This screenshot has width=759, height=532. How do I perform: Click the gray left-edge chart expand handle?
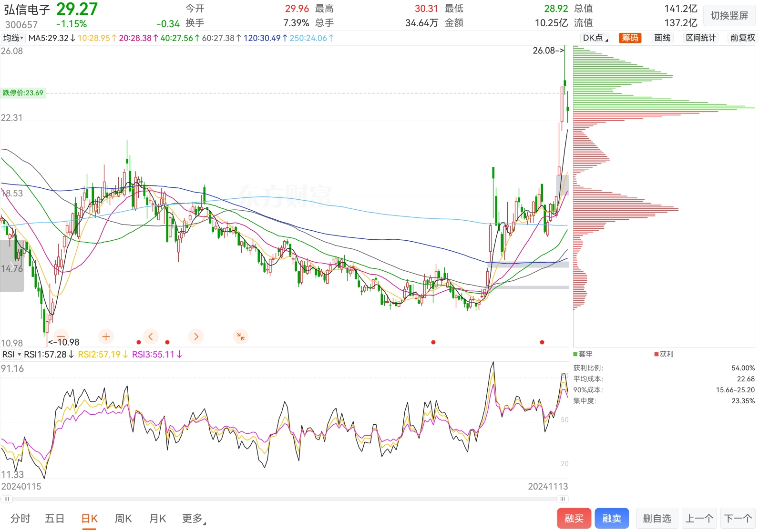point(12,266)
